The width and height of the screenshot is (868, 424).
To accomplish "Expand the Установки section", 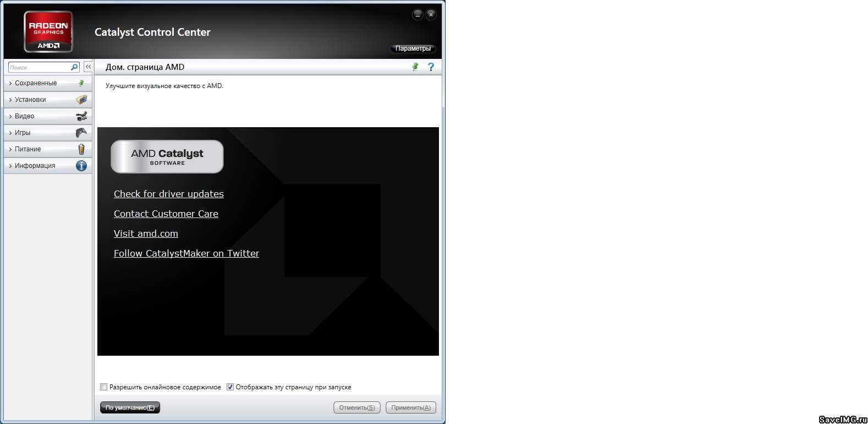I will coord(48,100).
